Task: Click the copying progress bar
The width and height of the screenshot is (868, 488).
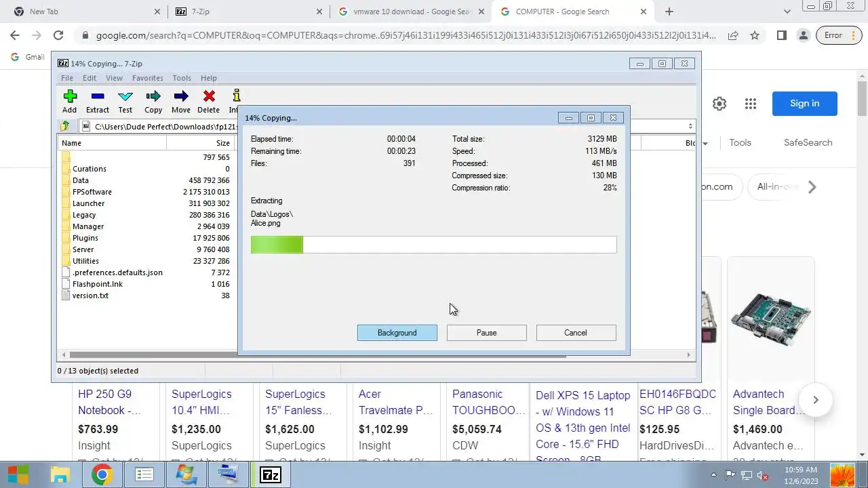Action: (434, 245)
